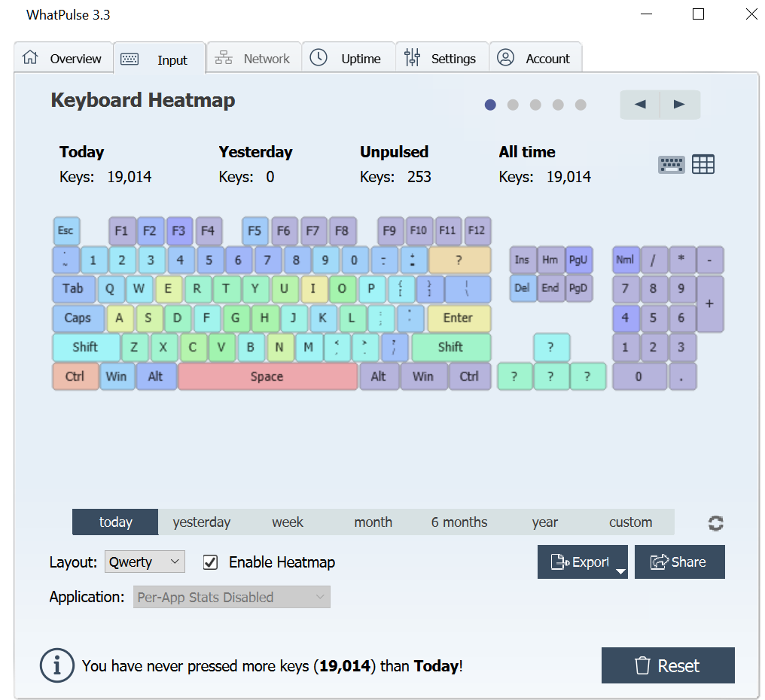Minimize the WhatPulse window
Viewport: 765px width, 700px height.
(647, 14)
